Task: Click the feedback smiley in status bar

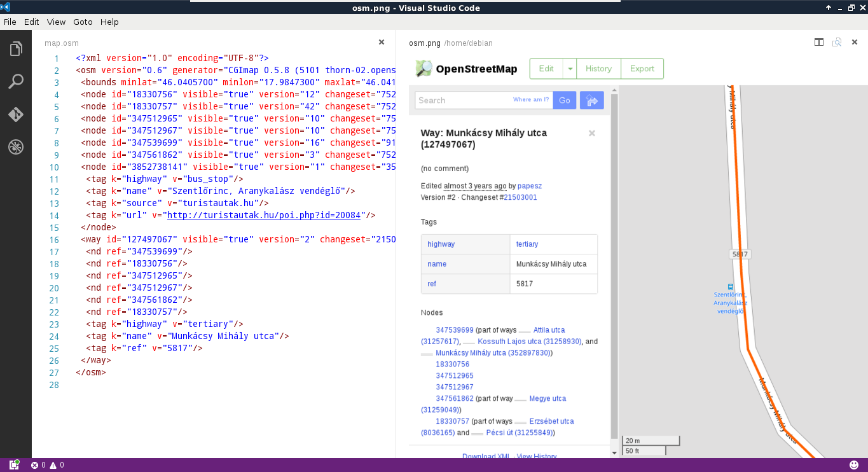Action: pyautogui.click(x=853, y=465)
